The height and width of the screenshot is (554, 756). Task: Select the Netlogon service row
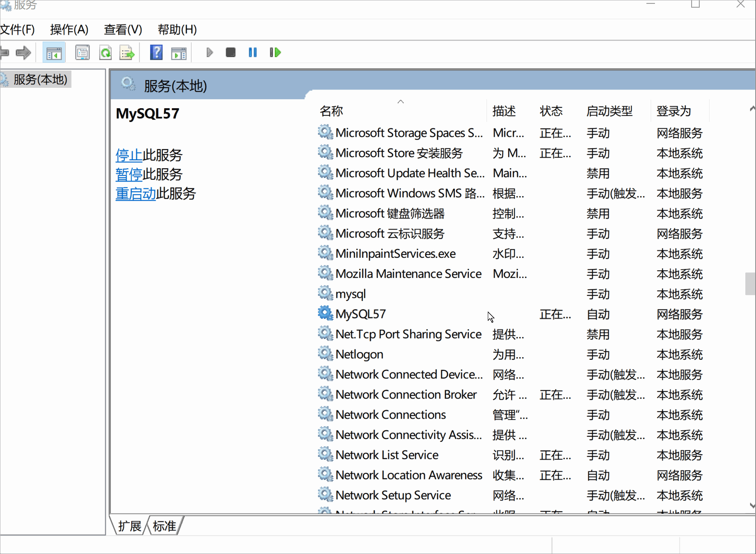[359, 355]
